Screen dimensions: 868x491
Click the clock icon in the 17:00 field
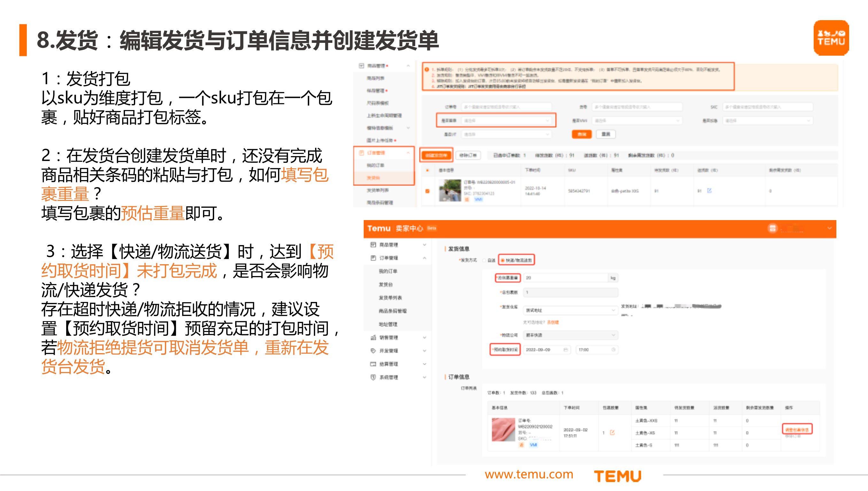tap(614, 350)
